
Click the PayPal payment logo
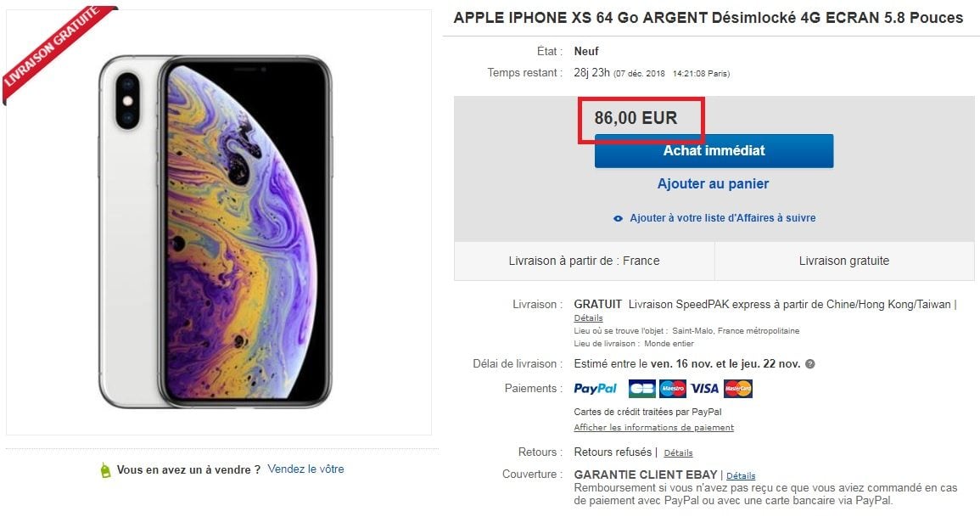[x=595, y=389]
